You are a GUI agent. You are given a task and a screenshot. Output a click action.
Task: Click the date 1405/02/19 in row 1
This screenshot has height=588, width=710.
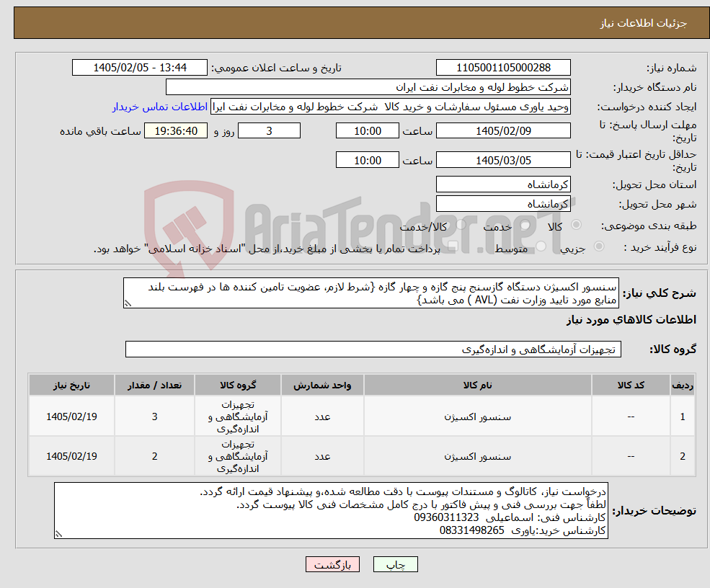coord(71,416)
